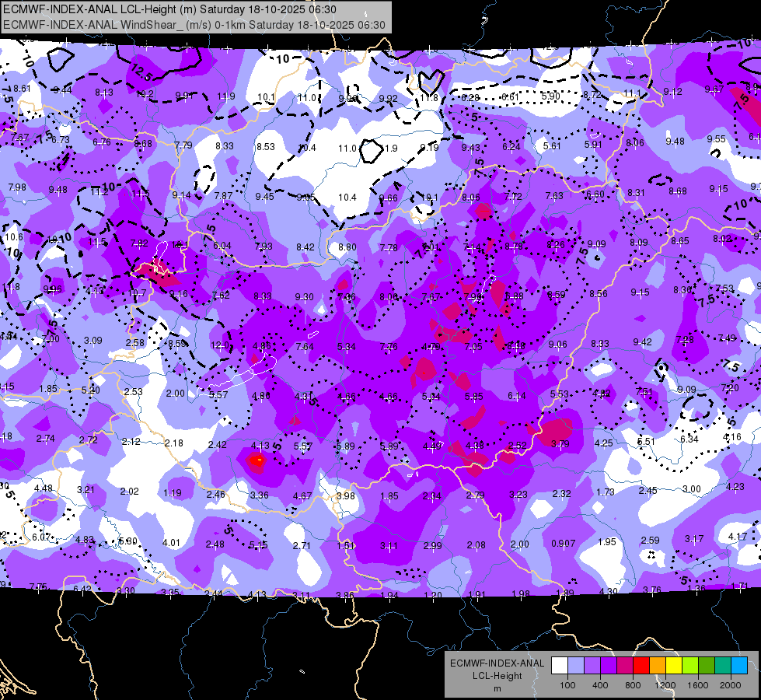Image resolution: width=761 pixels, height=700 pixels.
Task: Click the grid value 6.04
Action: 222,245
